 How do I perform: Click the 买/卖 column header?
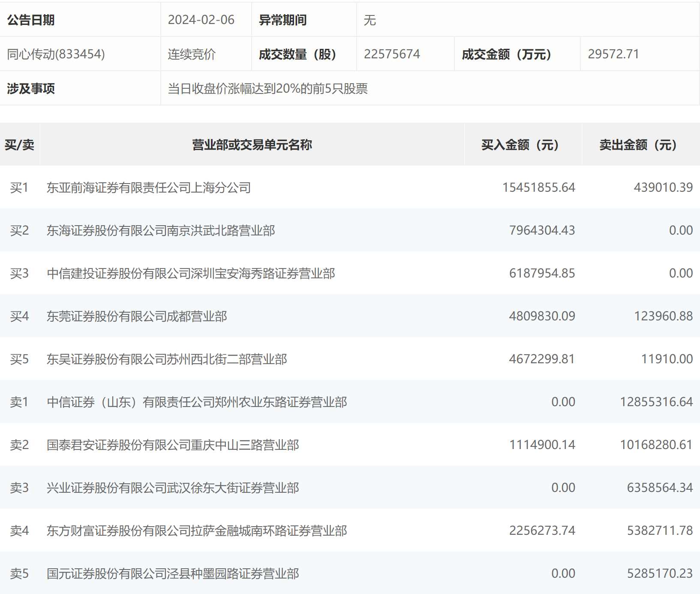click(20, 145)
